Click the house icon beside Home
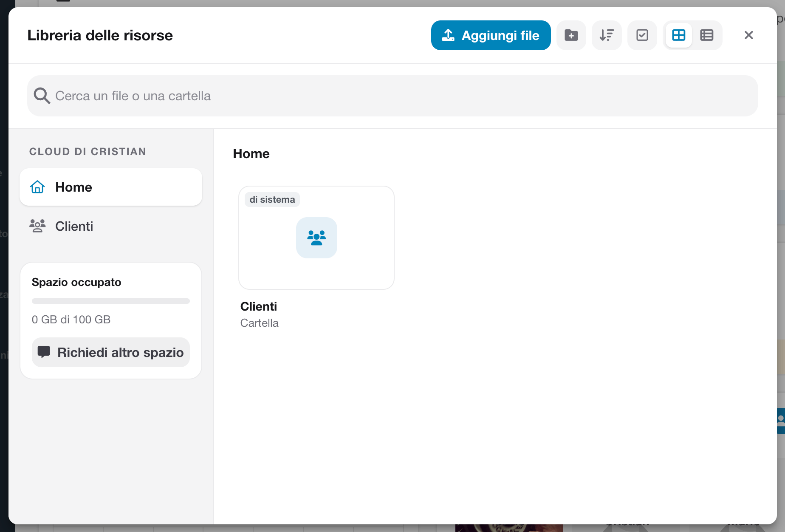785x532 pixels. [37, 187]
